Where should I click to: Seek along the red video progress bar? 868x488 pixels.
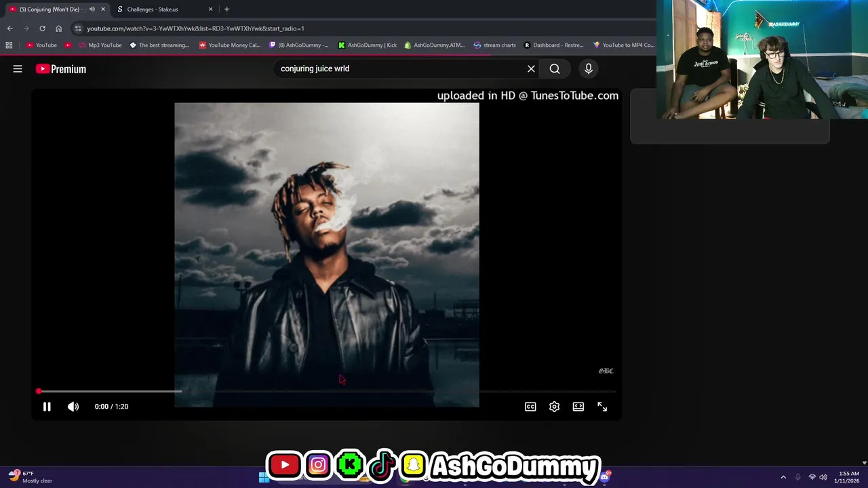[327, 391]
